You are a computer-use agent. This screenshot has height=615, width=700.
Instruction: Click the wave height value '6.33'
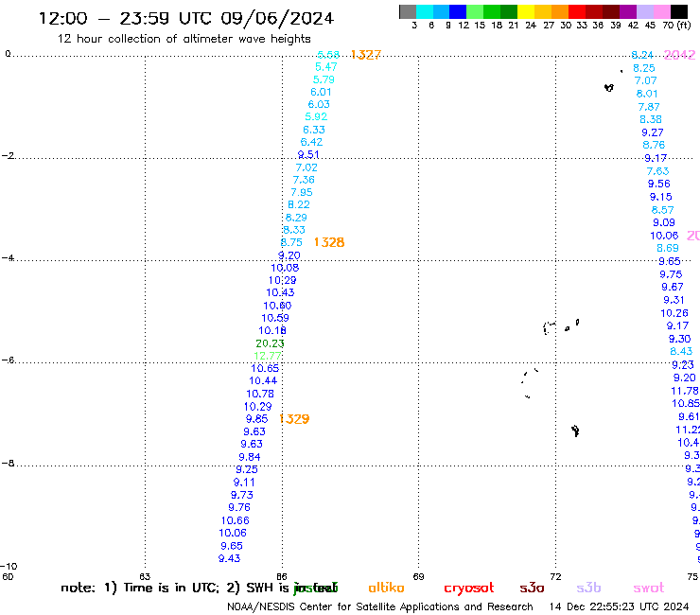click(x=314, y=130)
